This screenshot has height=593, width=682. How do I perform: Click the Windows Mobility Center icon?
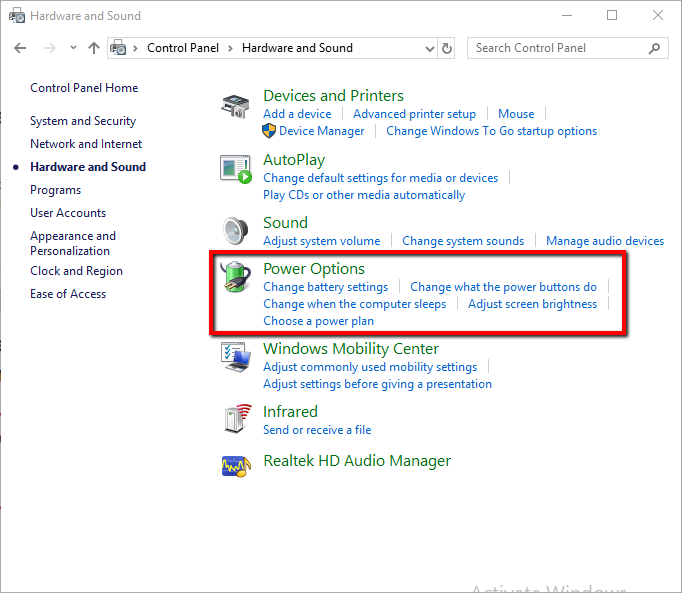click(x=235, y=357)
